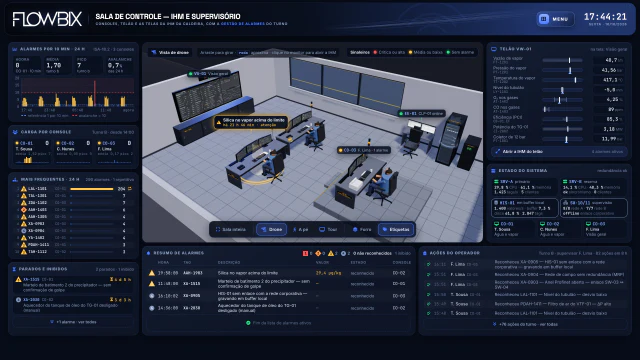Click the Sílica no vapor acima do limite callout
The height and width of the screenshot is (360, 640).
coord(251,122)
